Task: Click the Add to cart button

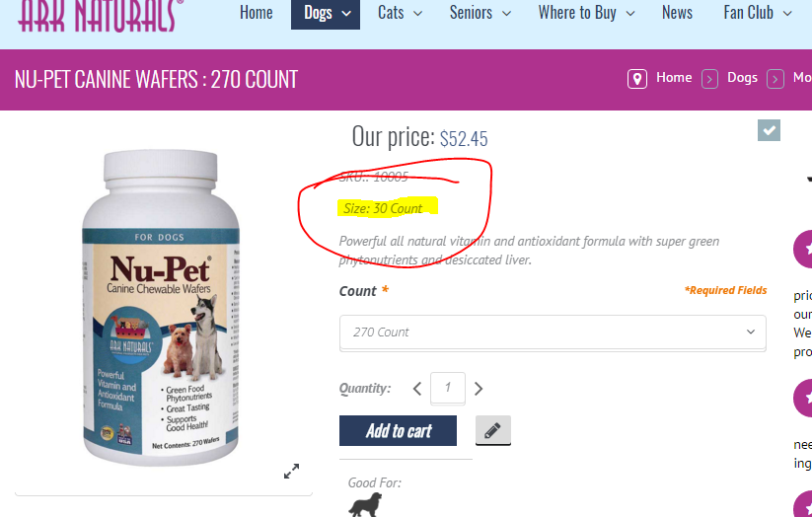Action: coord(398,430)
